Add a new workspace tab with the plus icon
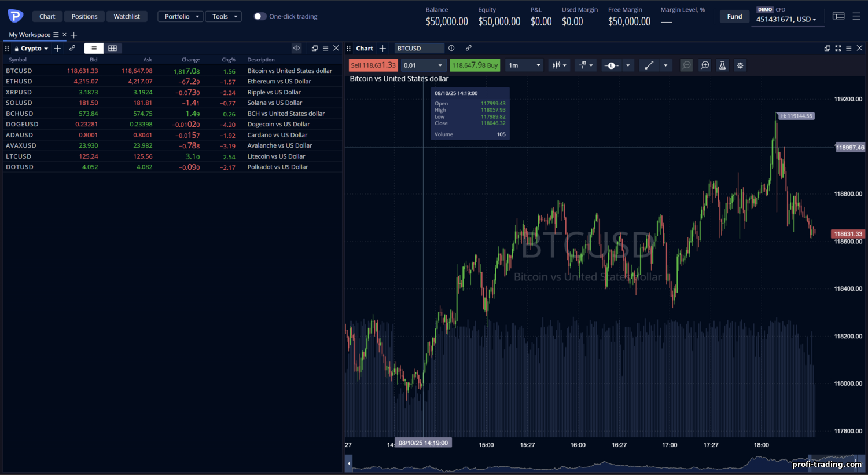Screen dimensions: 868x475 pos(73,35)
